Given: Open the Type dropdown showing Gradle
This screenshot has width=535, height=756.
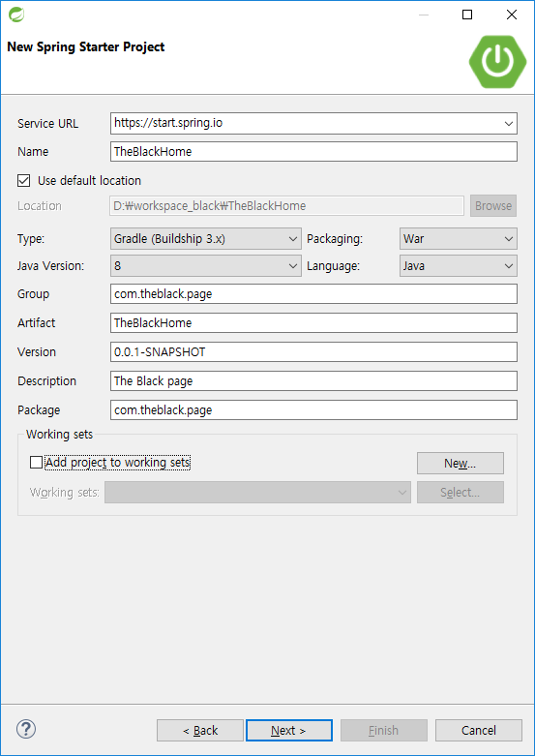Looking at the screenshot, I should [206, 239].
